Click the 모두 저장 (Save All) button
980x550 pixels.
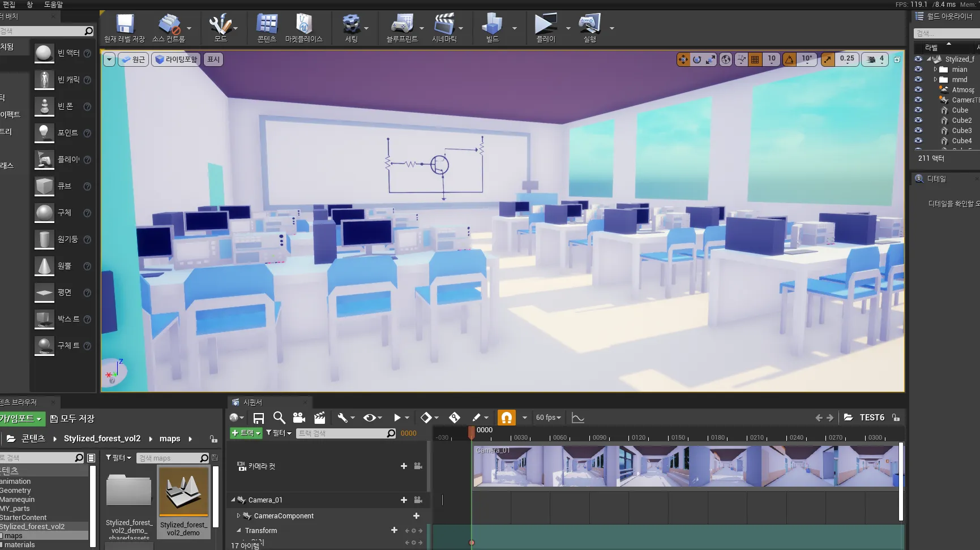point(72,419)
